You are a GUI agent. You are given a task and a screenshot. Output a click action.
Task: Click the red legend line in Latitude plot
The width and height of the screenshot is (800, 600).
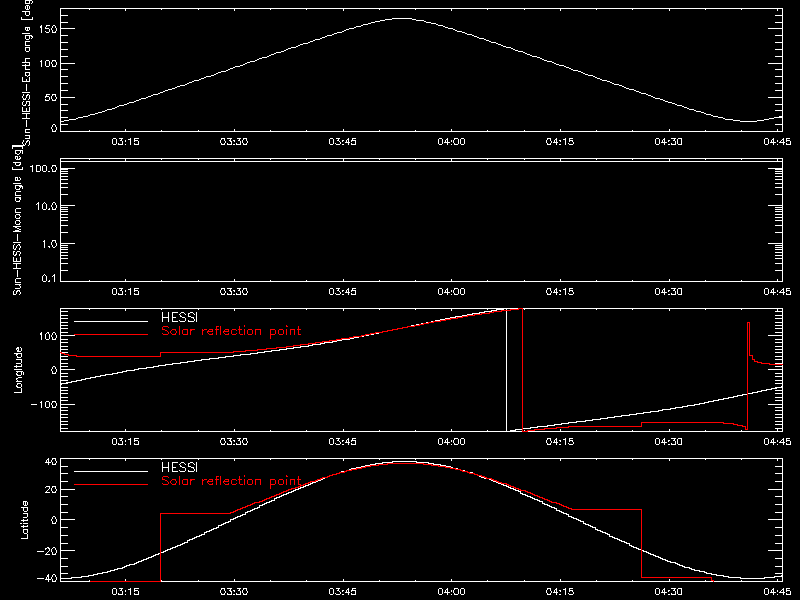click(111, 485)
